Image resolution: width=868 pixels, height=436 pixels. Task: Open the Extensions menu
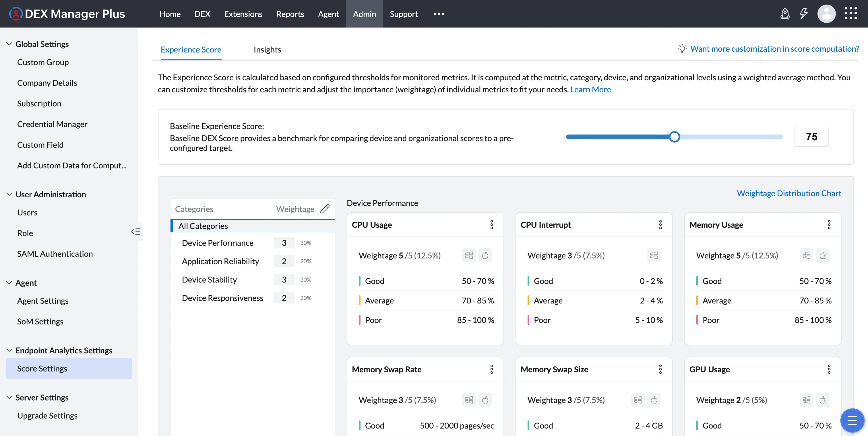click(243, 14)
